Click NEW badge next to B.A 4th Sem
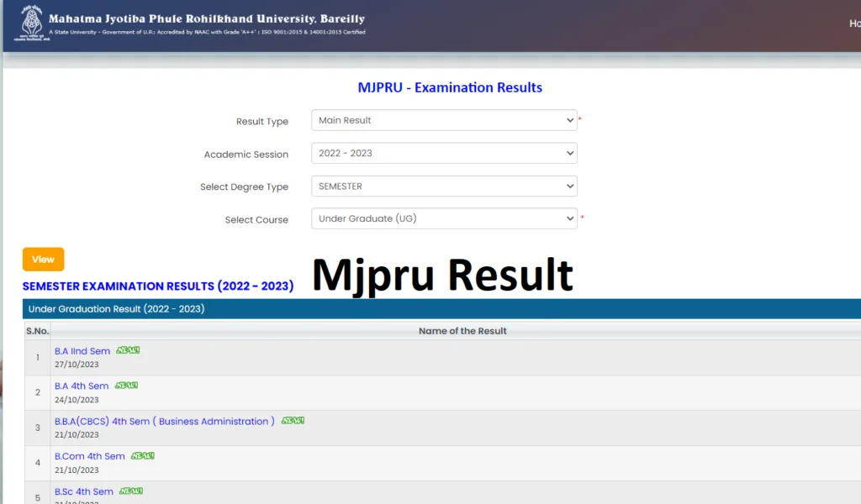Viewport: 861px width, 504px height. 126,386
